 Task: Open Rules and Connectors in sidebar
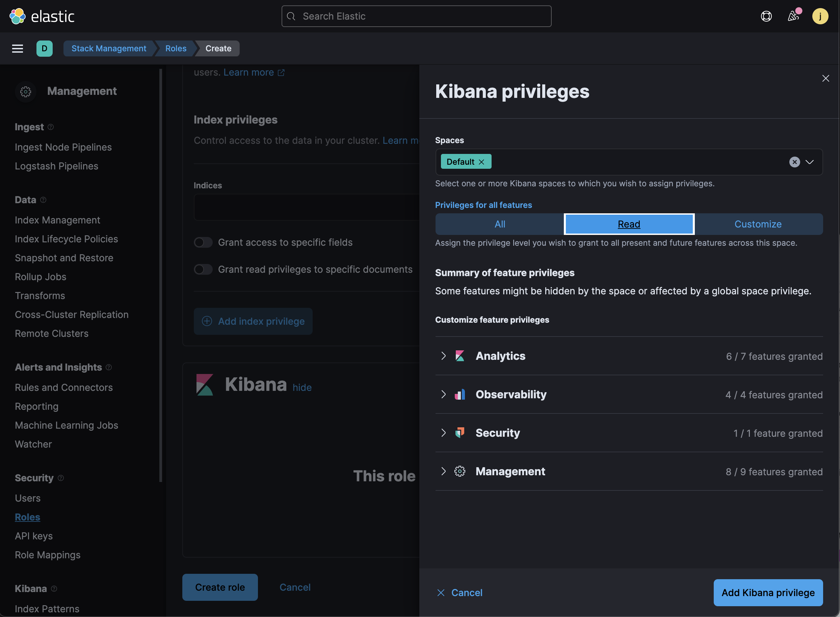click(x=64, y=388)
